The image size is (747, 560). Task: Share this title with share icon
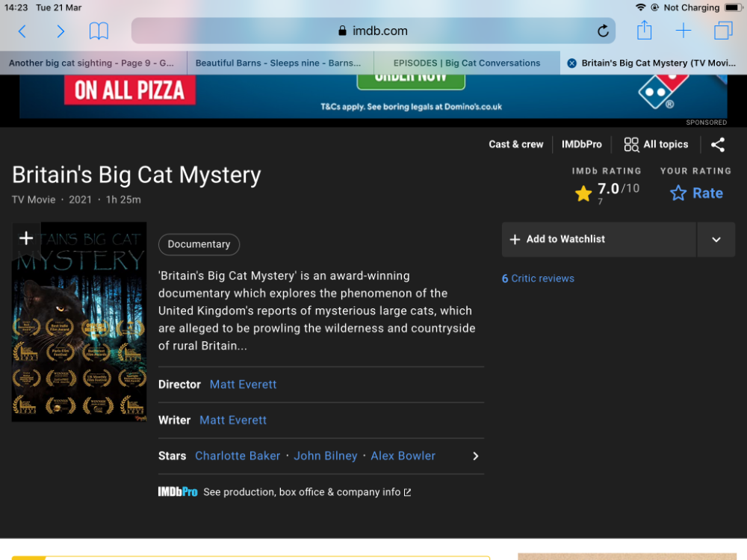point(717,145)
